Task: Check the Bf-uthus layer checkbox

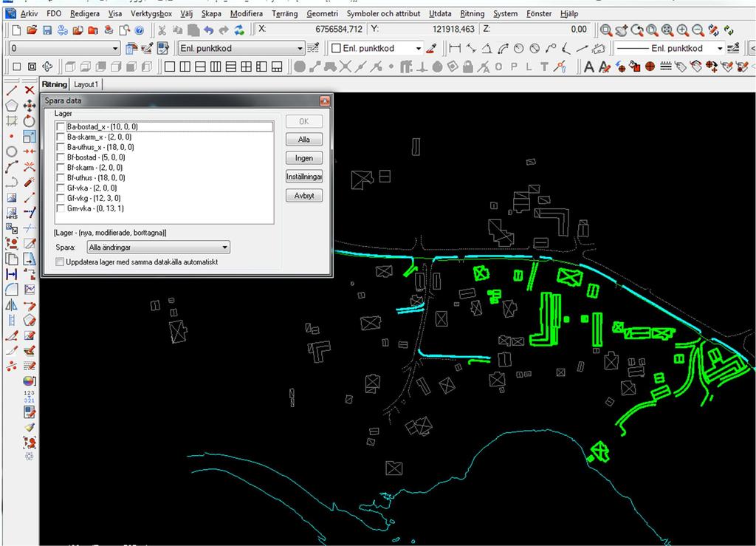Action: coord(61,177)
